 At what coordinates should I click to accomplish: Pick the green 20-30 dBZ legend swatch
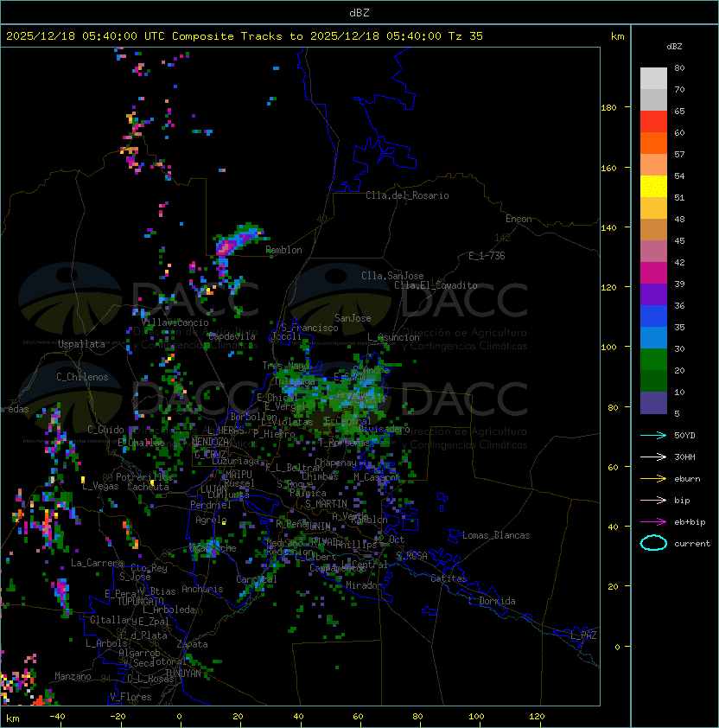pyautogui.click(x=653, y=360)
